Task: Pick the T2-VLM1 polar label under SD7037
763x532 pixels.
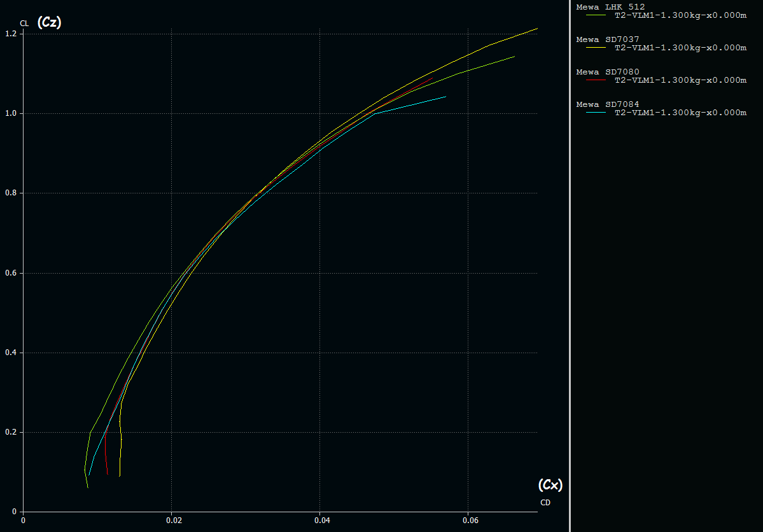Action: click(x=680, y=48)
